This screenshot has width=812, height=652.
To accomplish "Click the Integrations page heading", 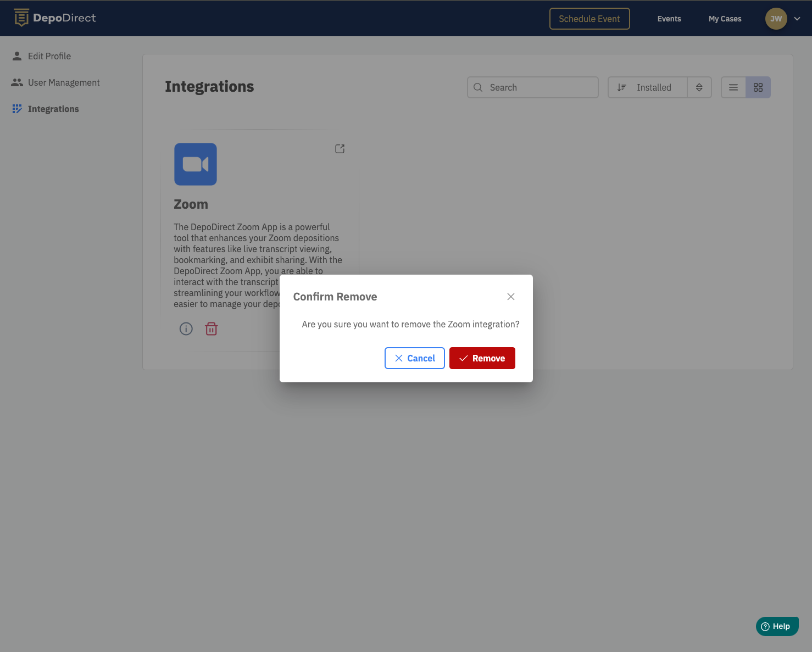I will pyautogui.click(x=209, y=87).
